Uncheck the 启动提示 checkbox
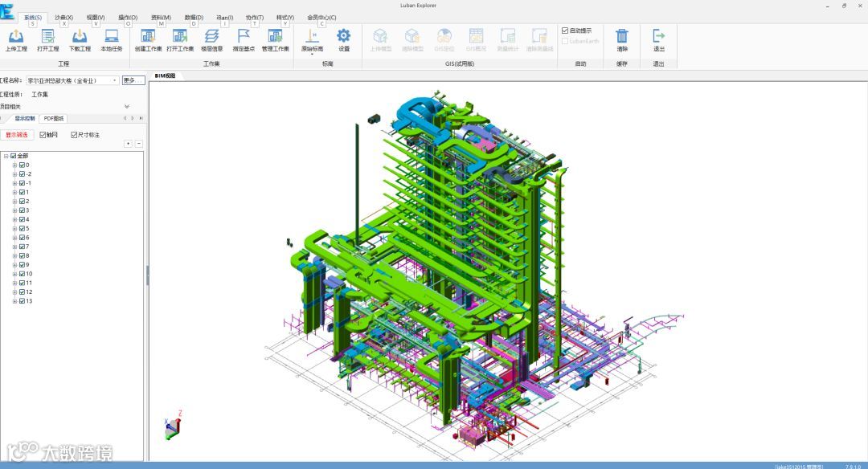 point(565,31)
